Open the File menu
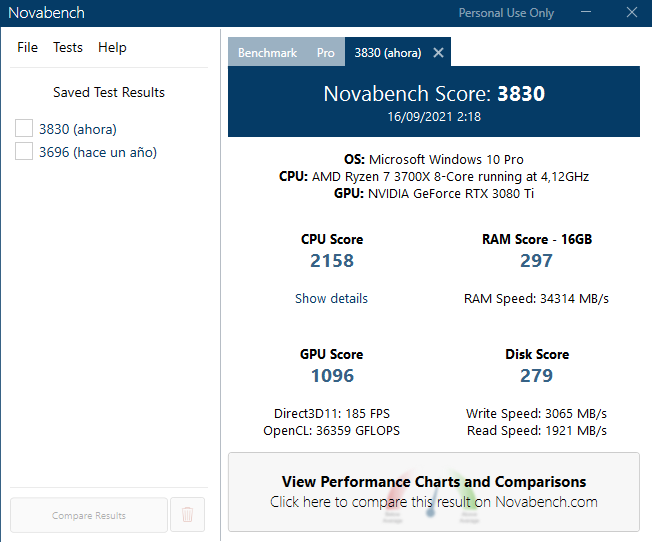 tap(27, 47)
